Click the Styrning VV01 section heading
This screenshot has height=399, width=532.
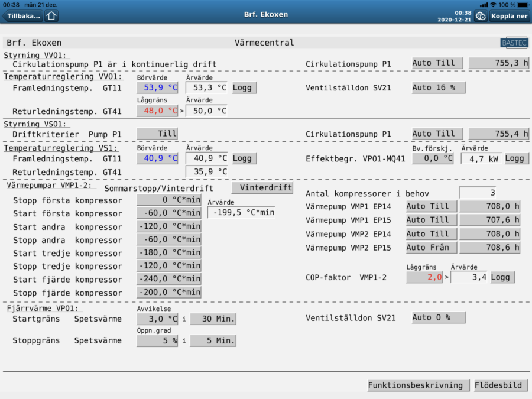(35, 56)
